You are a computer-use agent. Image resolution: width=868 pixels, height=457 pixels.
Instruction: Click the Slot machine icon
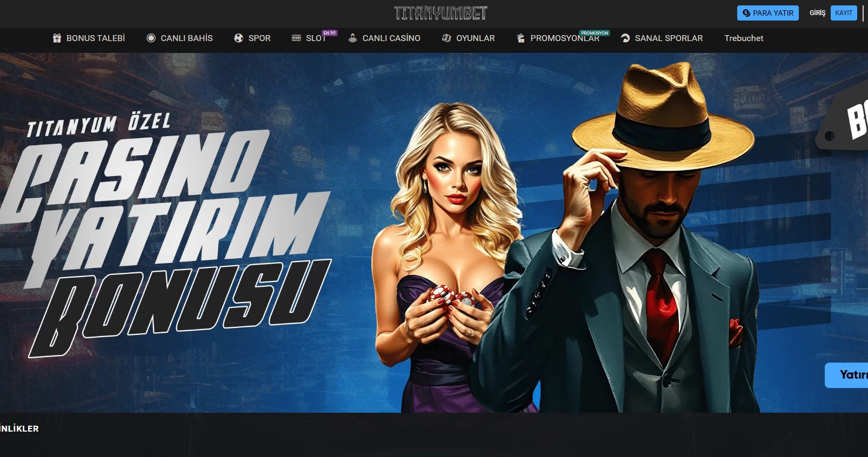(296, 38)
